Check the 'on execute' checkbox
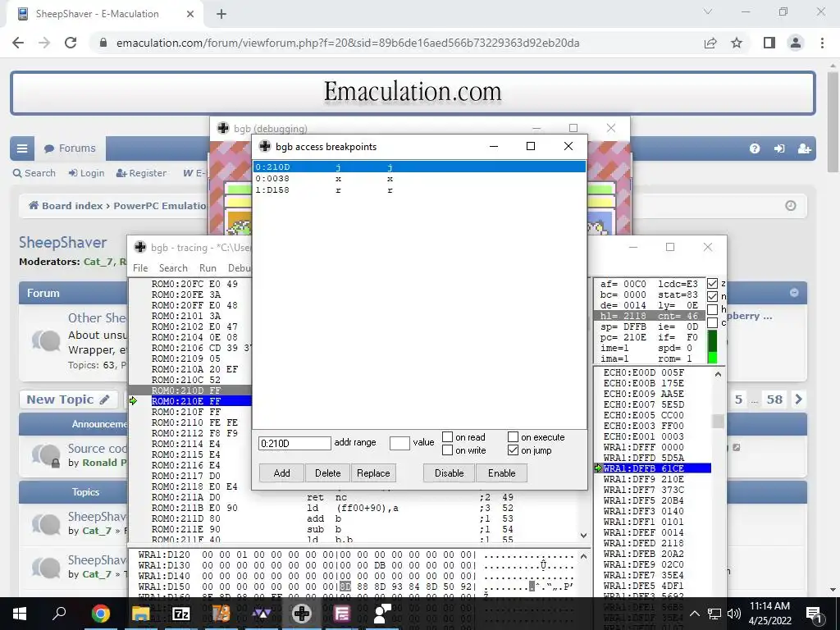Image resolution: width=840 pixels, height=630 pixels. (513, 437)
